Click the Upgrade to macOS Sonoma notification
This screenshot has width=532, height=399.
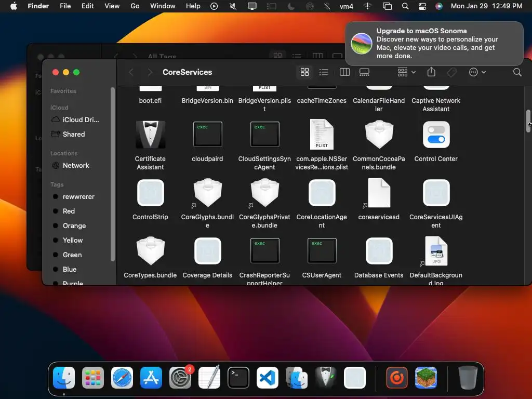tap(434, 44)
